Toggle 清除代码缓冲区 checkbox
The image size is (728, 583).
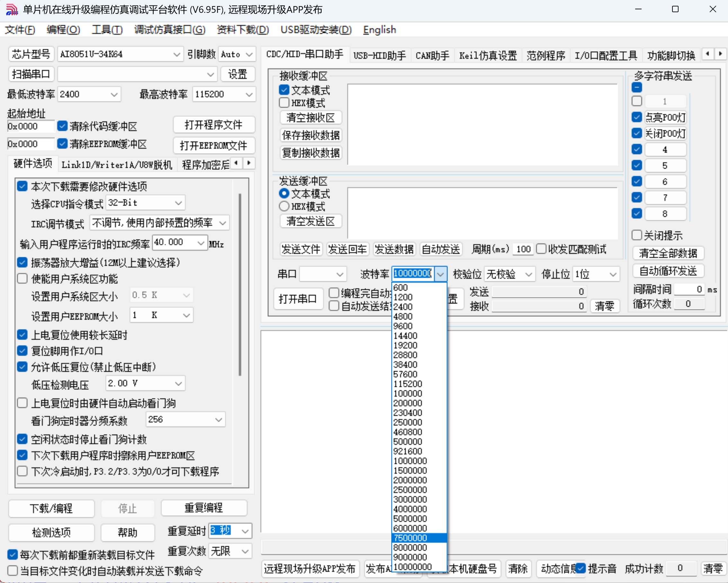[62, 126]
